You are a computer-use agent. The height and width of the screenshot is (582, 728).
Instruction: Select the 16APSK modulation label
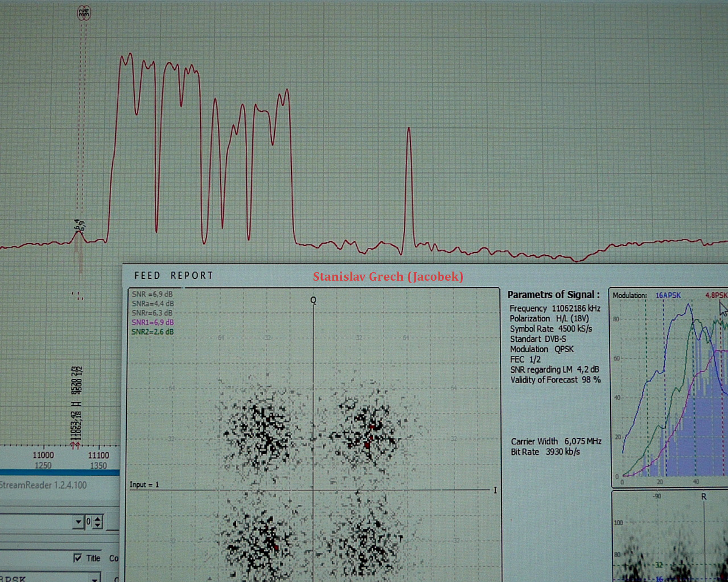669,295
